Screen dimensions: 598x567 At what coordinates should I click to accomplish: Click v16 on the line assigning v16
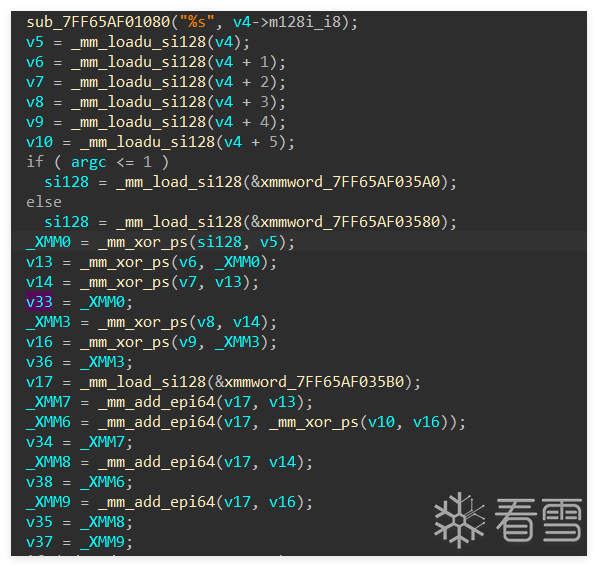[39, 342]
